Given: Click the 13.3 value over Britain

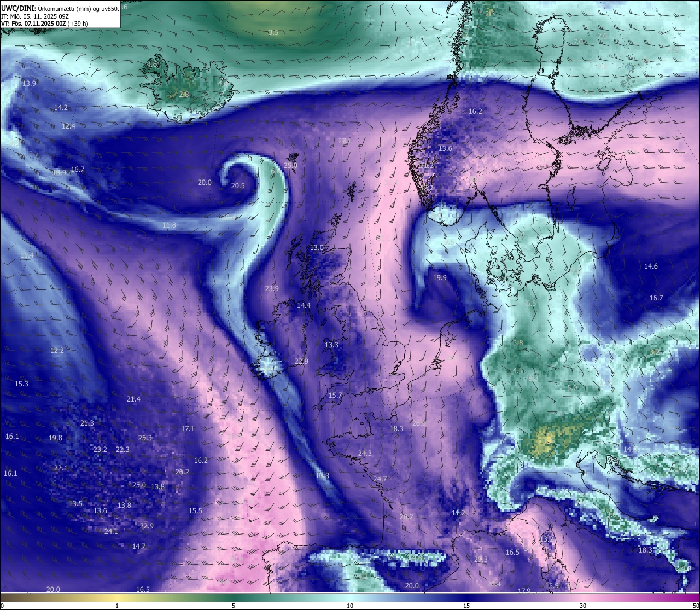Looking at the screenshot, I should pyautogui.click(x=331, y=345).
